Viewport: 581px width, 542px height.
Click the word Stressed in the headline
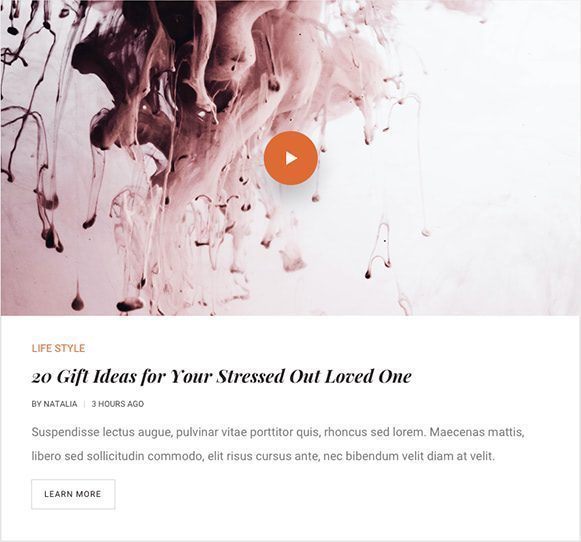250,376
